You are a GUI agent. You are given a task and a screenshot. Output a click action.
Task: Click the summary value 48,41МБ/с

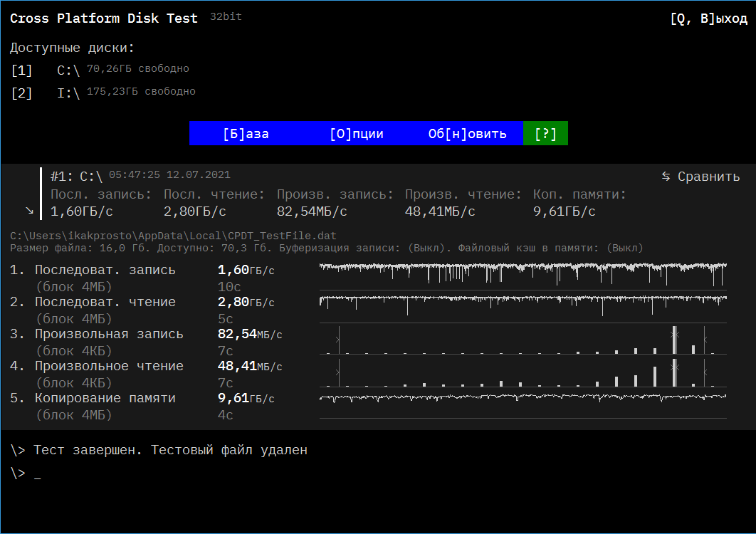(x=440, y=211)
